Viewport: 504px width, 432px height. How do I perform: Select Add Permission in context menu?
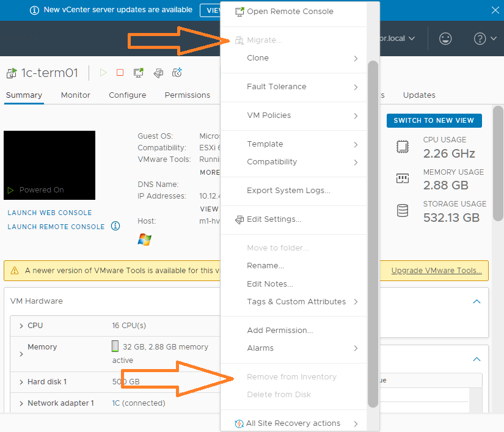pyautogui.click(x=294, y=331)
